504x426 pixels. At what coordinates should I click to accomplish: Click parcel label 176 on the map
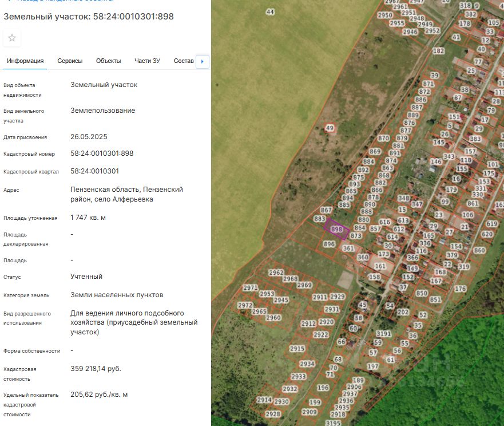[x=461, y=289]
